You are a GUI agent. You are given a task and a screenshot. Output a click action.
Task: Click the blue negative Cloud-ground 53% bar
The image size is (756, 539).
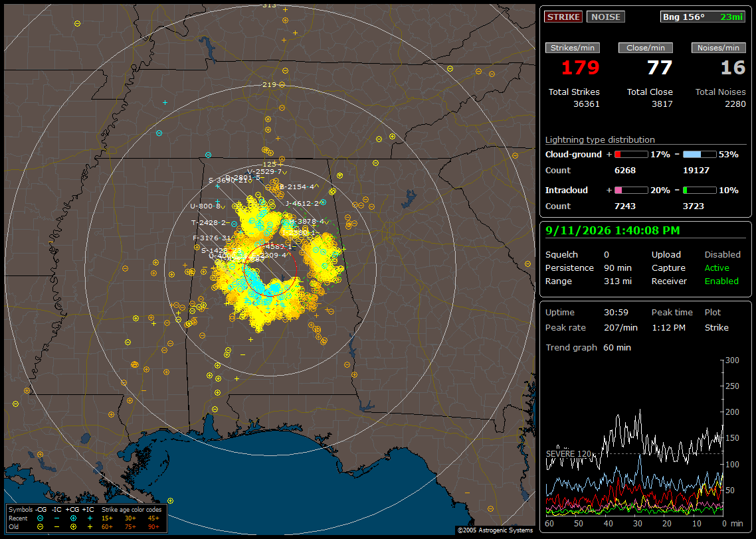pos(700,155)
